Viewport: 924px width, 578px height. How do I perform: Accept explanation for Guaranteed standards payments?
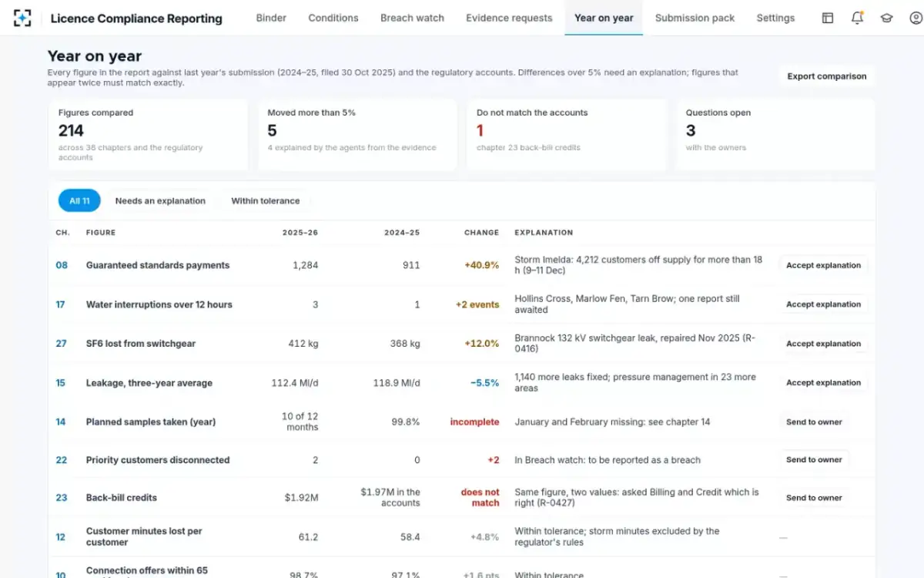pos(823,265)
